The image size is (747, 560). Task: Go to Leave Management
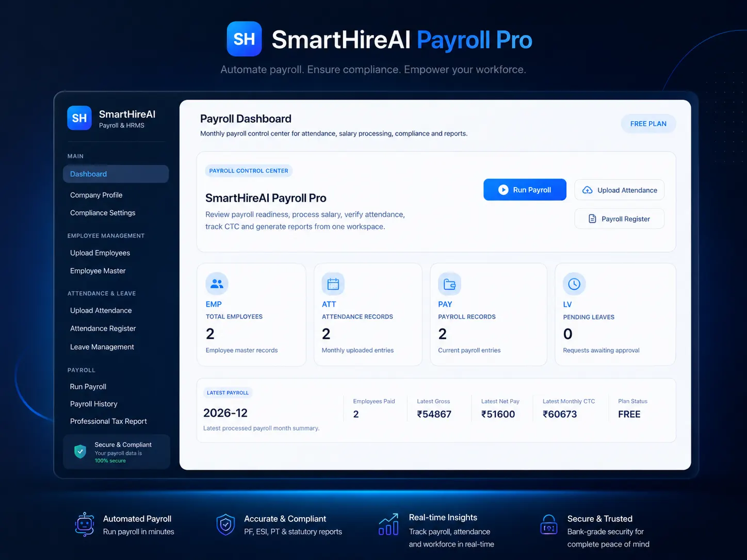click(102, 347)
